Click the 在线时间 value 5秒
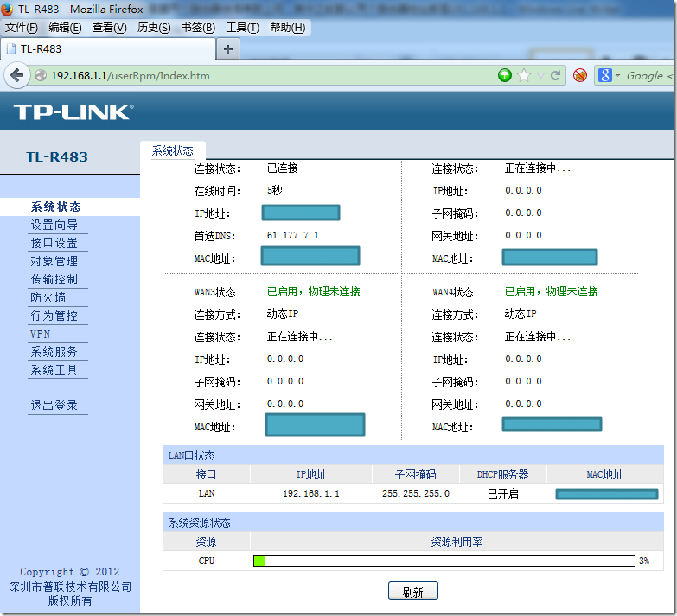Screen dimensions: 677x616 [x=275, y=190]
